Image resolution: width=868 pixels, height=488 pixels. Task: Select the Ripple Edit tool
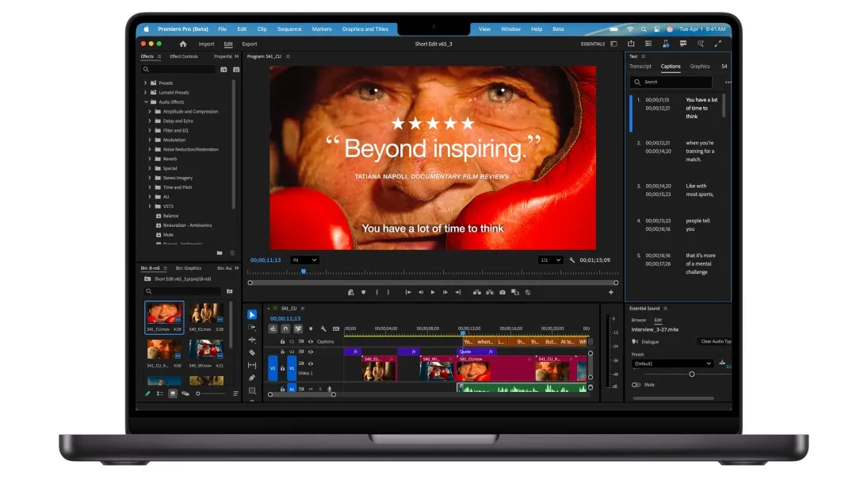point(252,340)
